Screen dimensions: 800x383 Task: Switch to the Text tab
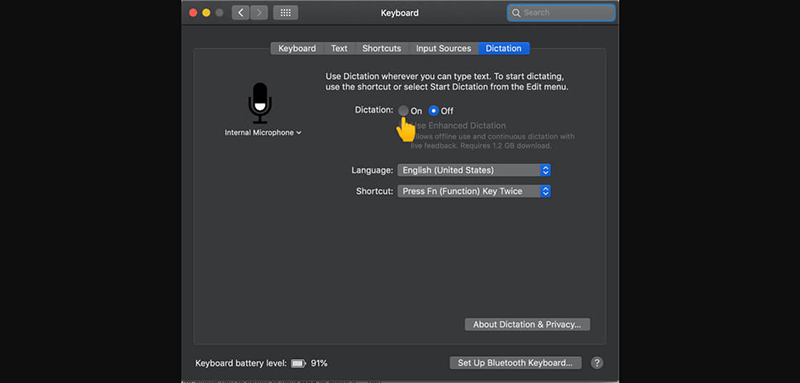339,48
